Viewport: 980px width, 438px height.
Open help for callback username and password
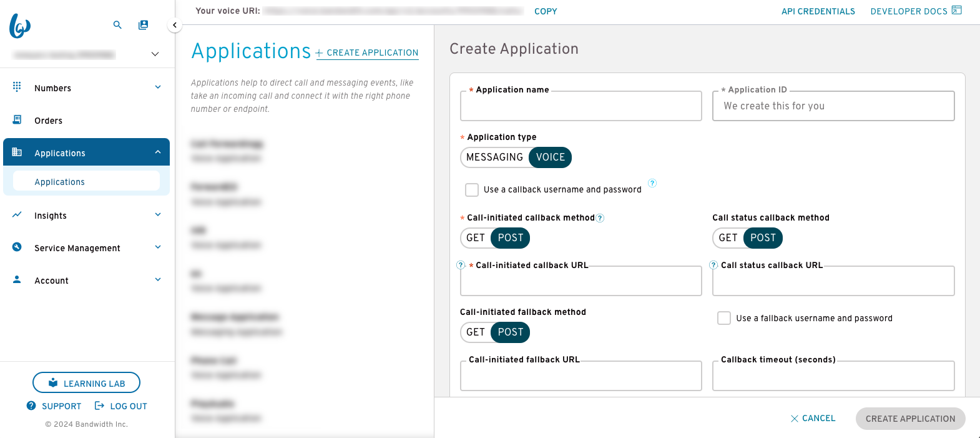[652, 183]
